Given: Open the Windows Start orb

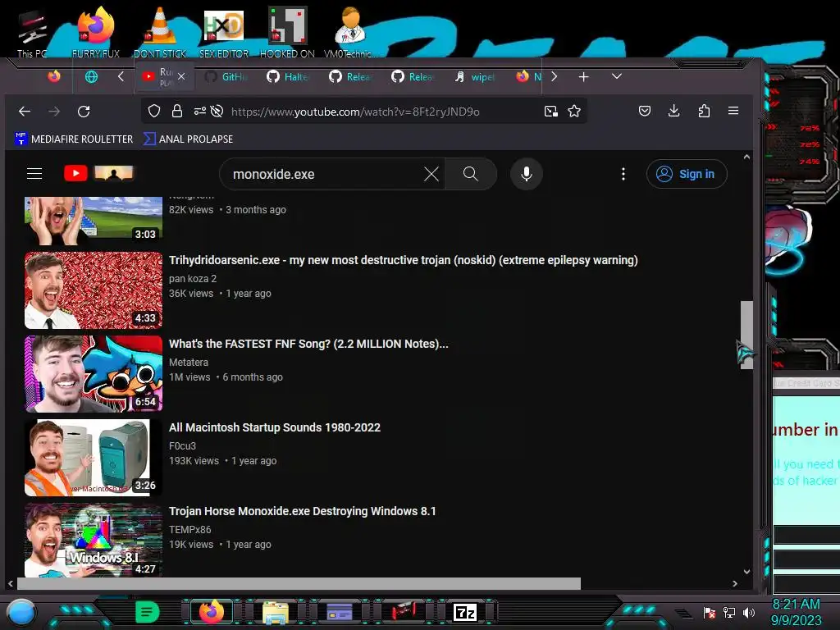Looking at the screenshot, I should (21, 612).
